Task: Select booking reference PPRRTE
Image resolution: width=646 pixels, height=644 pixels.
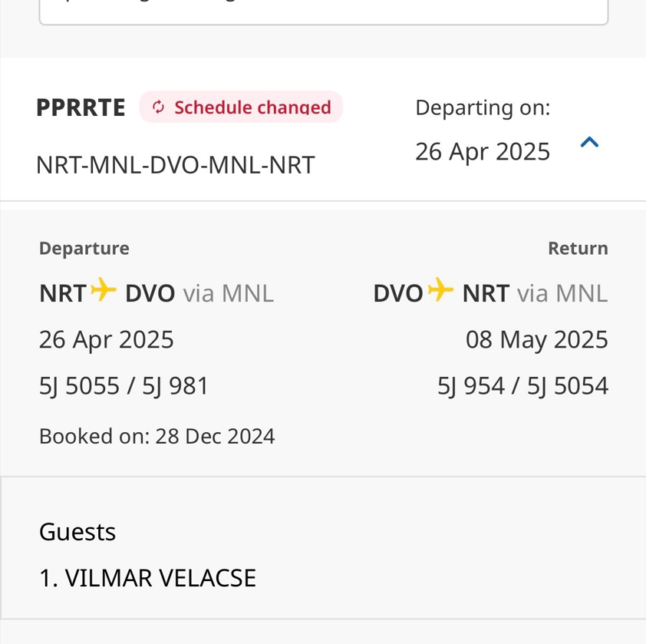Action: (x=81, y=107)
